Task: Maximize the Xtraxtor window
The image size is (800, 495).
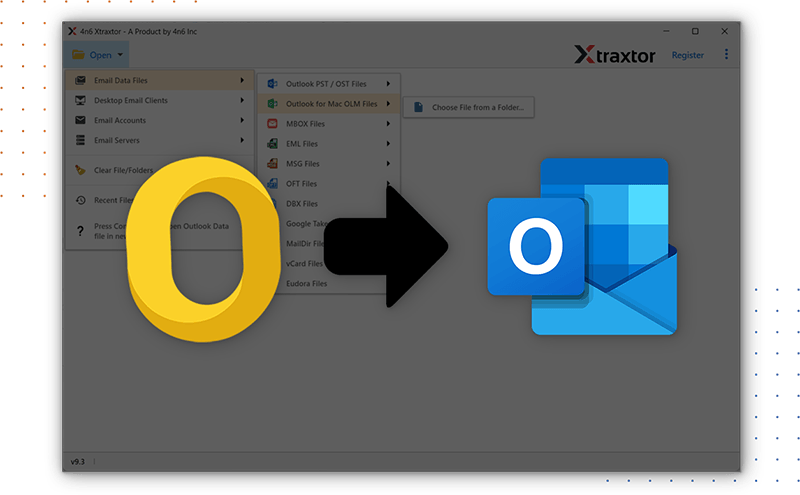Action: (x=695, y=31)
